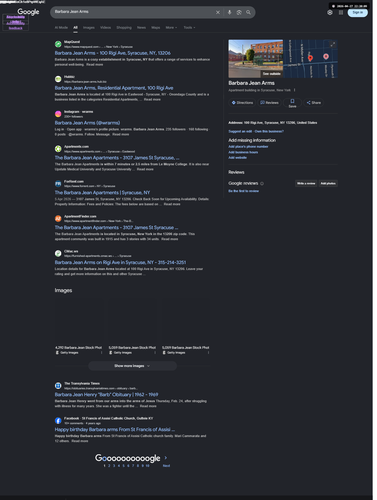
Task: Expand Show more images
Action: click(132, 366)
